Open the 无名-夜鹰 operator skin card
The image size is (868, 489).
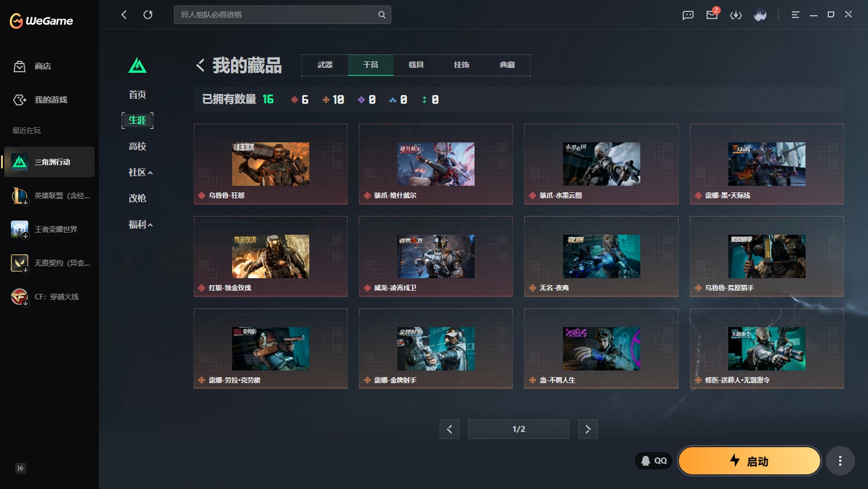pyautogui.click(x=601, y=256)
